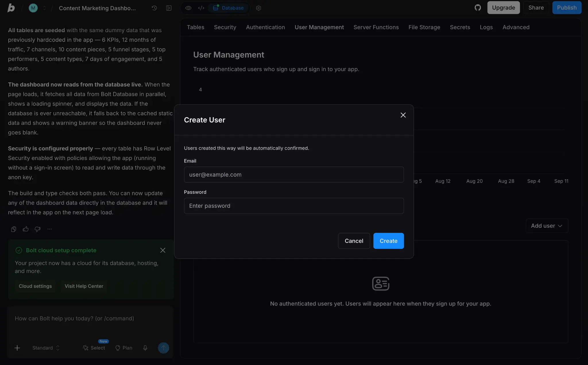Viewport: 588px width, 365px height.
Task: Toggle Plan mode in chat box
Action: (124, 348)
